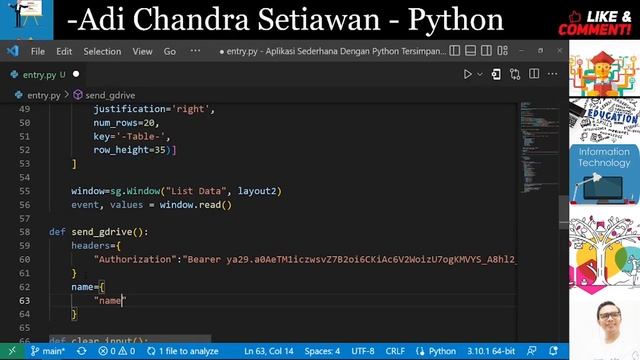Image resolution: width=640 pixels, height=360 pixels.
Task: Change line endings via CRLF
Action: point(395,351)
